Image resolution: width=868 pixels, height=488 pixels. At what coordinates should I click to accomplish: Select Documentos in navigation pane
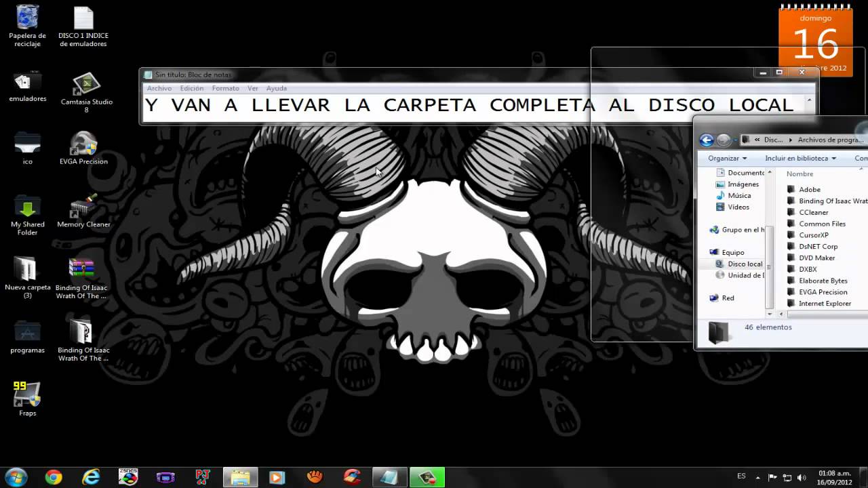(741, 173)
